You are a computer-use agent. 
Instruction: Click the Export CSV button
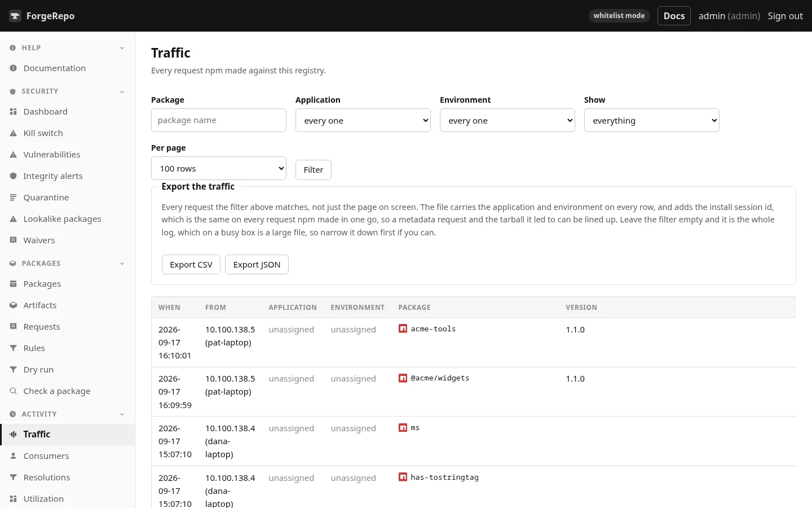click(x=191, y=265)
